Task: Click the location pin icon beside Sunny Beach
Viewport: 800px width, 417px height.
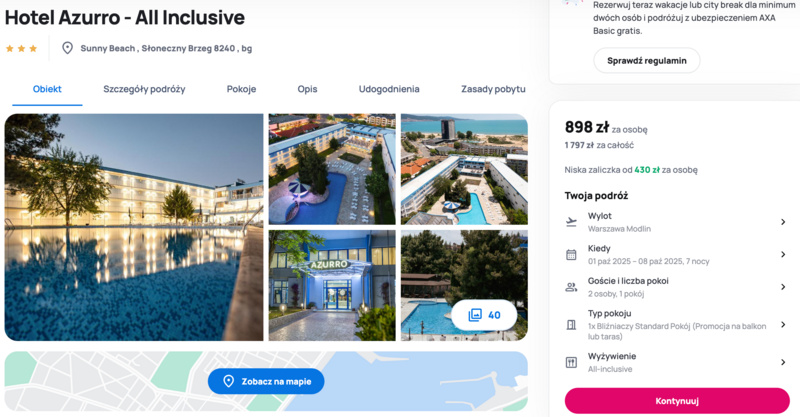Action: point(67,48)
